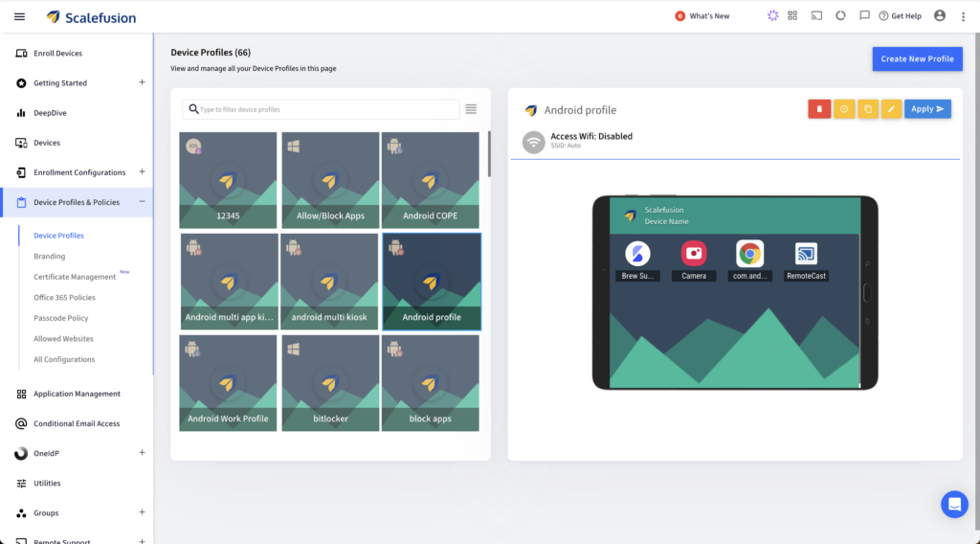Expand OneIdP with plus sign
Viewport: 980px width, 544px height.
click(142, 453)
